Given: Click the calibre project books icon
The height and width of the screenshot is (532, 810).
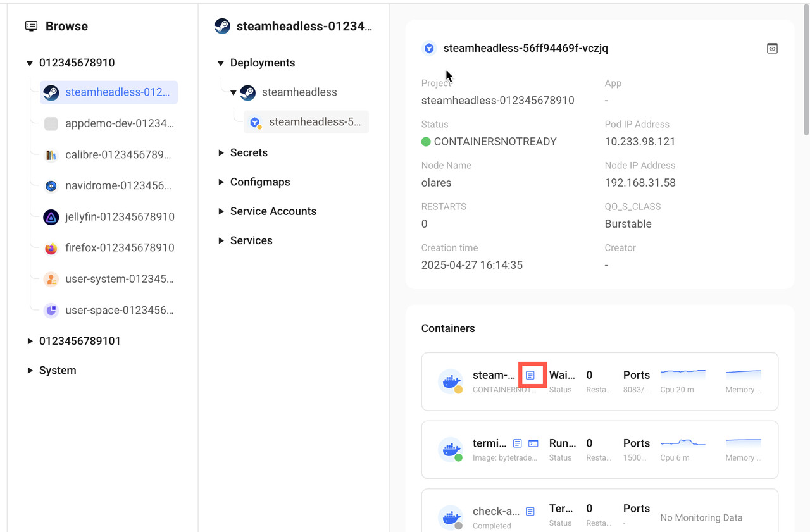Looking at the screenshot, I should pyautogui.click(x=51, y=154).
